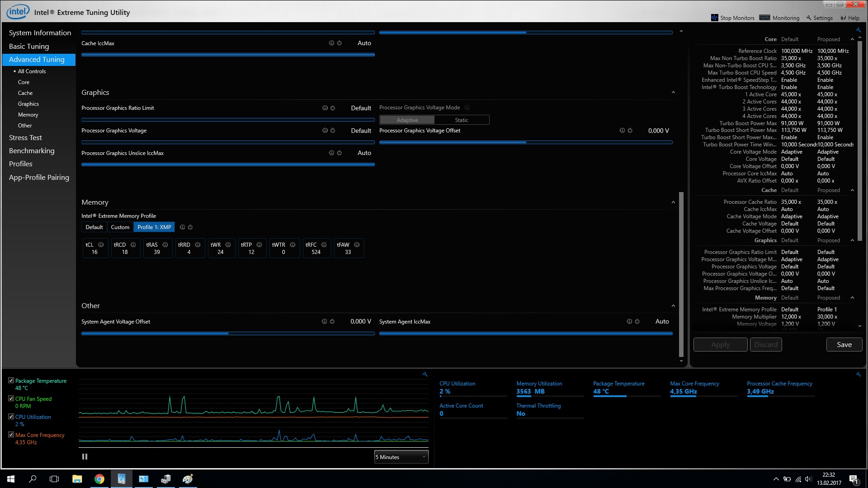Screen dimensions: 868x488
Task: Click the System Agent Voltage Offset slider
Action: click(228, 333)
